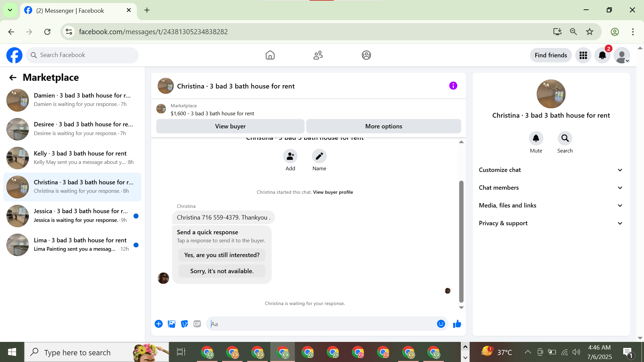Click the chat scrollbar down arrow

coord(461,307)
